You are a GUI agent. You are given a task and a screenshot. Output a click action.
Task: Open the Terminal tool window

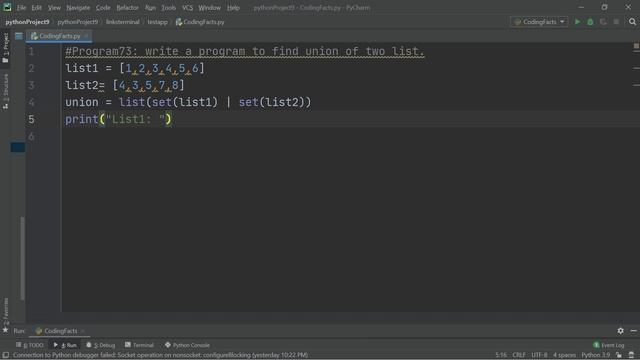(139, 345)
